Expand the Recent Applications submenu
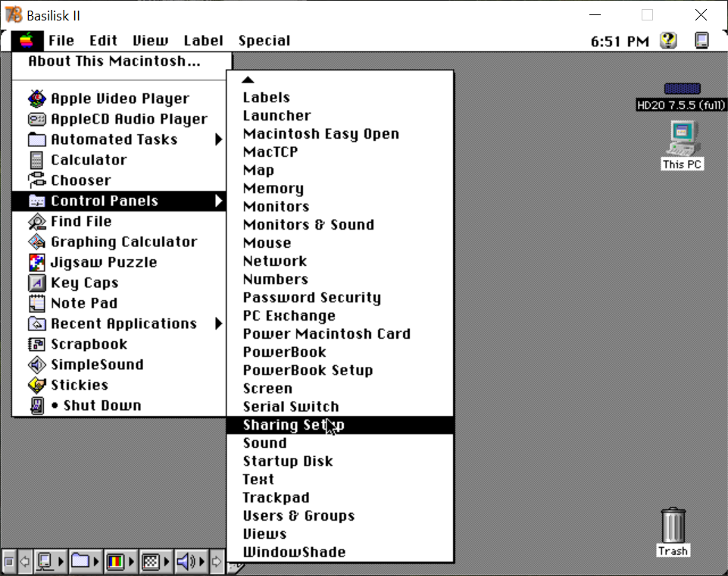This screenshot has height=576, width=728. coord(119,324)
